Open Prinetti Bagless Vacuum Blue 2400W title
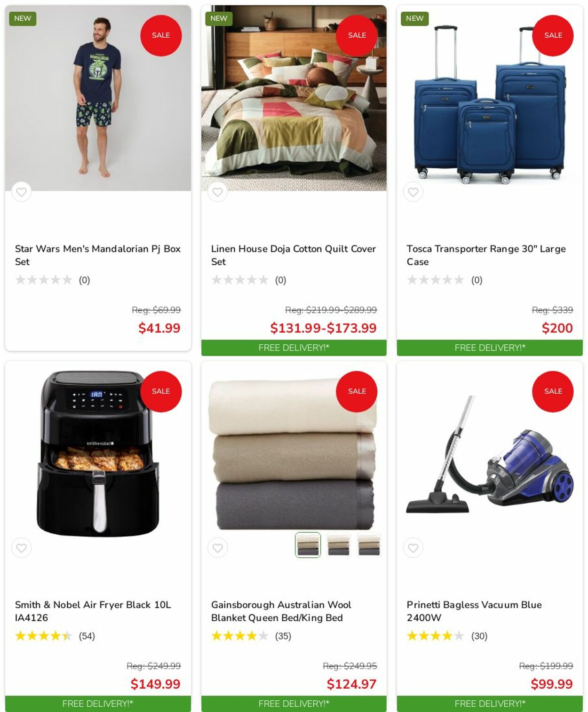This screenshot has width=588, height=712. tap(474, 611)
